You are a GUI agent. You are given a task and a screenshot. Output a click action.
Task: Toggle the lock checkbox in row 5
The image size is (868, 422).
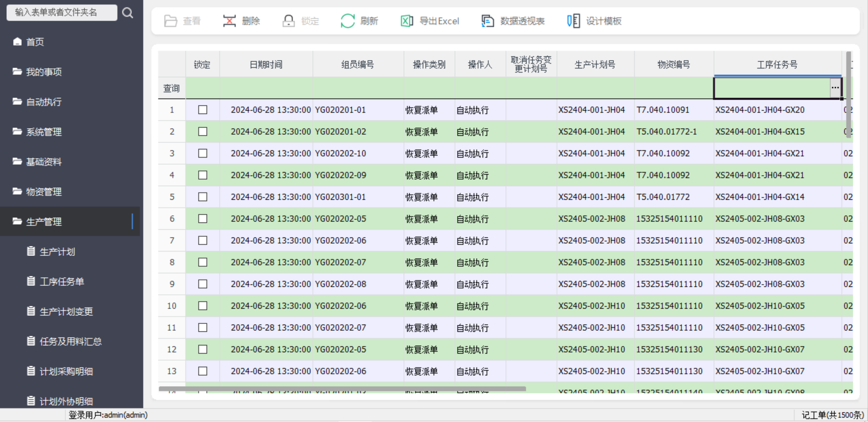pos(203,197)
